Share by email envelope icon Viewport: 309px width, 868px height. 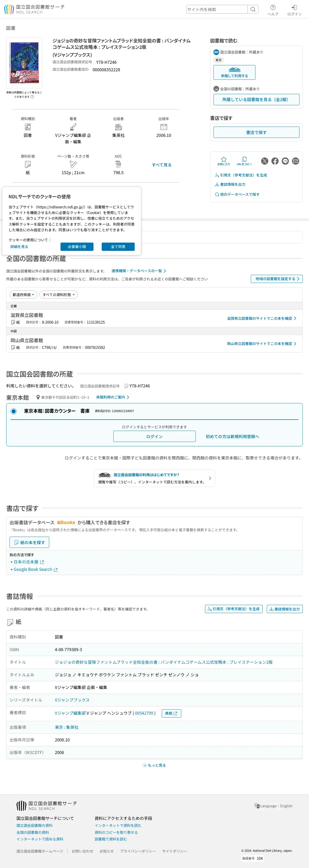click(296, 161)
